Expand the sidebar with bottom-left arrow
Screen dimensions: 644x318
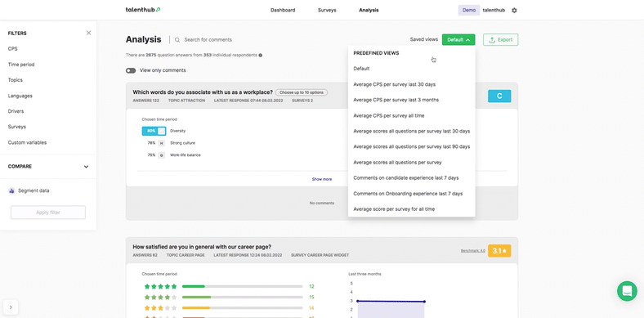(11, 307)
